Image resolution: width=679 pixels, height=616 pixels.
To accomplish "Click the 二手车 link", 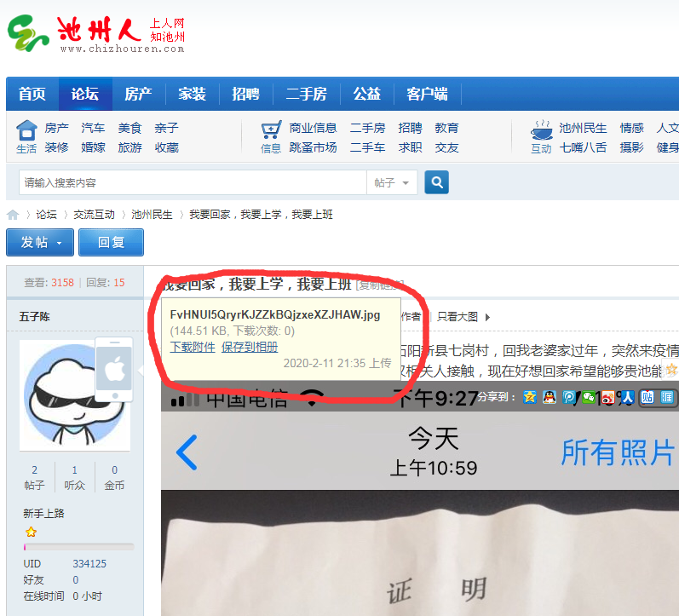I will [368, 147].
